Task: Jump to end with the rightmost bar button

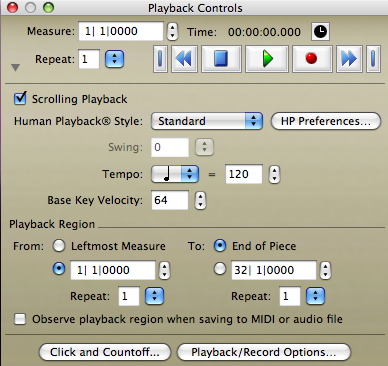Action: 373,59
